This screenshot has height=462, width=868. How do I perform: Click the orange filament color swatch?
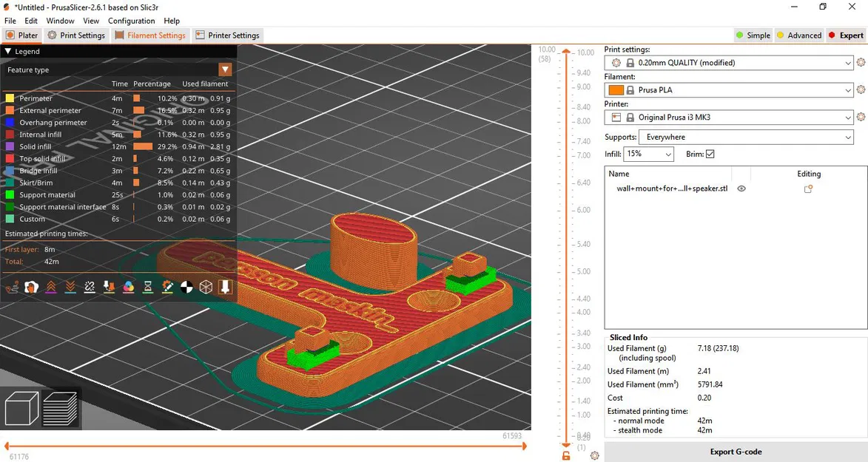point(616,89)
